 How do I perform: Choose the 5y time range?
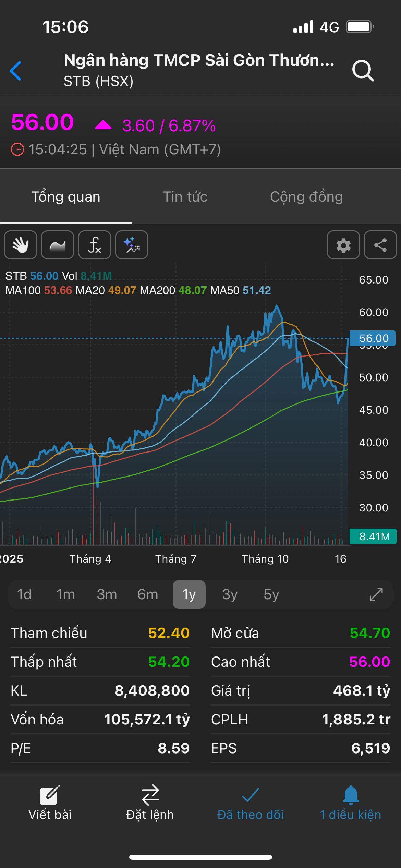(x=271, y=594)
